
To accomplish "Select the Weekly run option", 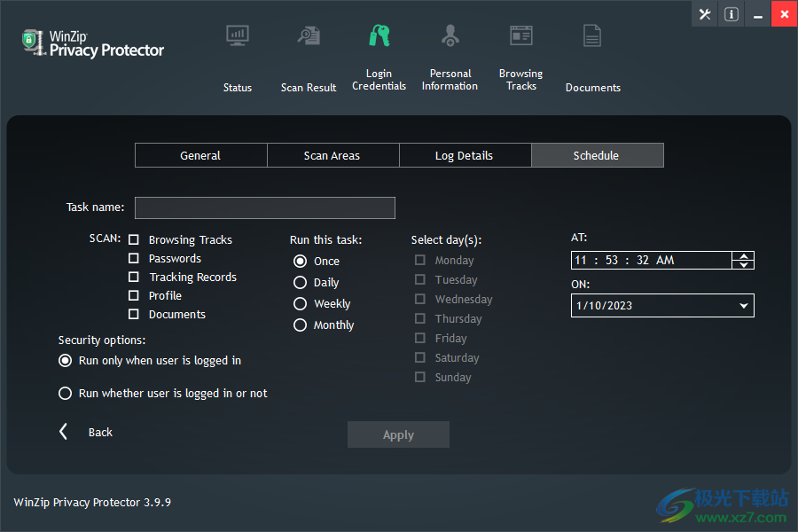I will [301, 304].
